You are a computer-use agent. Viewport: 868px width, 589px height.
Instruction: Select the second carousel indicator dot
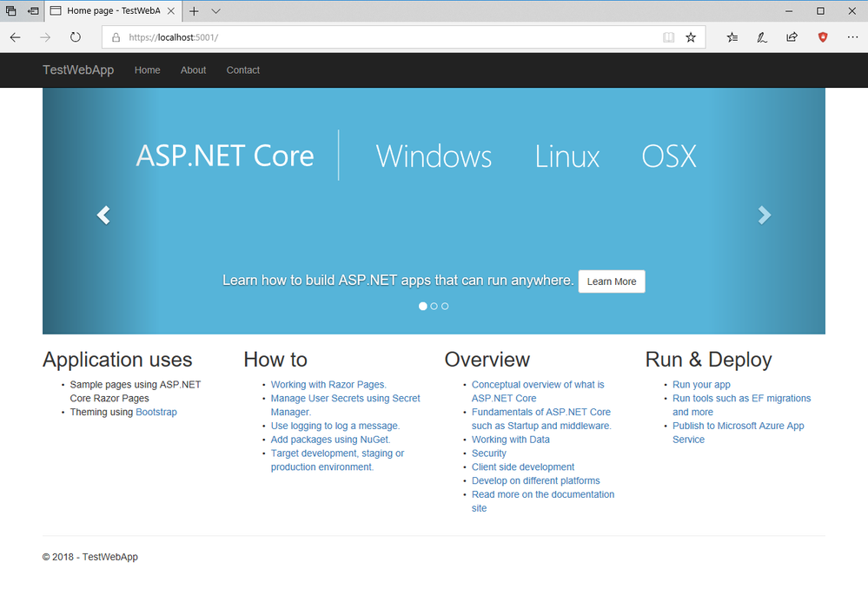[434, 306]
